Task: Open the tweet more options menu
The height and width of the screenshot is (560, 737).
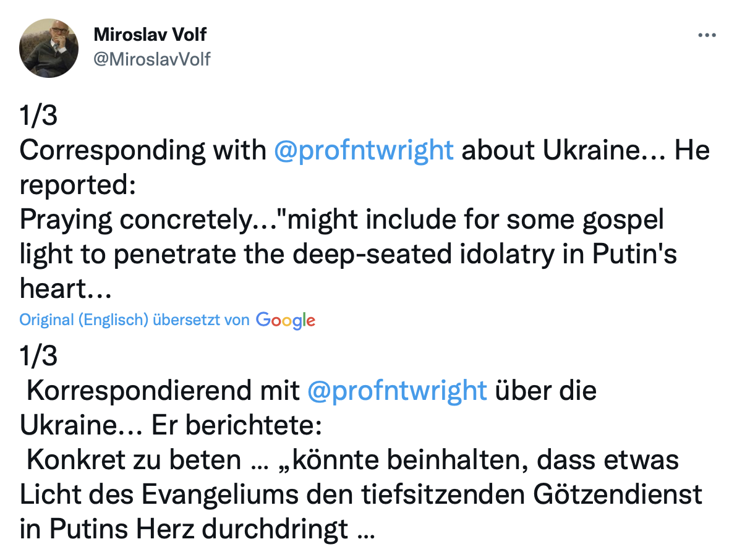Action: [706, 36]
